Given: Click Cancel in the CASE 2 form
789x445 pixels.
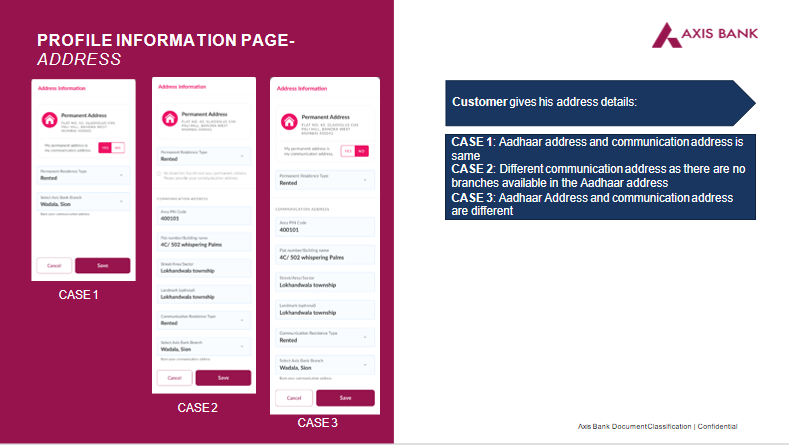Looking at the screenshot, I should pos(175,378).
